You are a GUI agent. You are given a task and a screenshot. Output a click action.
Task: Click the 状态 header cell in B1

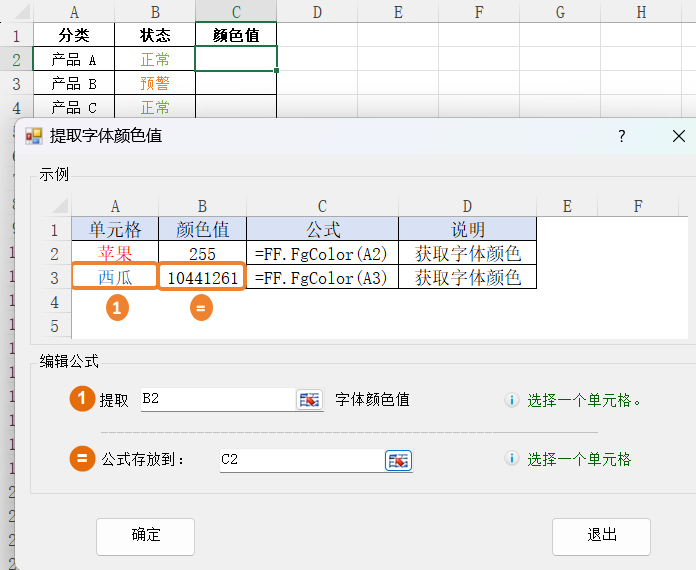pyautogui.click(x=155, y=35)
